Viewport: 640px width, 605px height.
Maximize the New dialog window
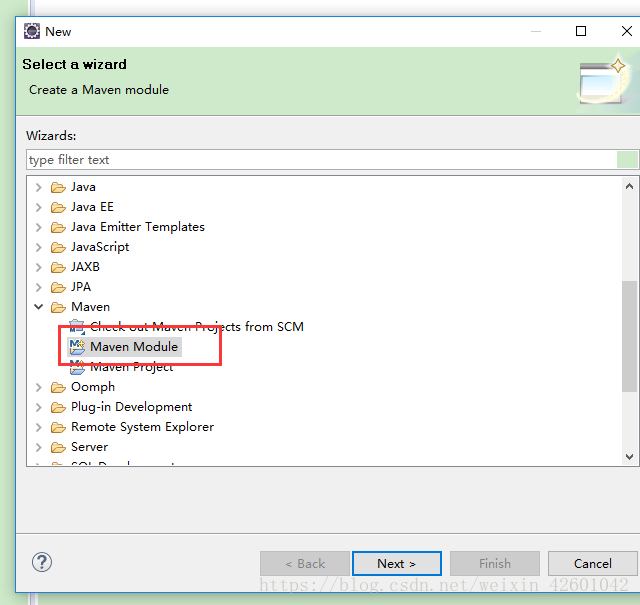coord(581,31)
